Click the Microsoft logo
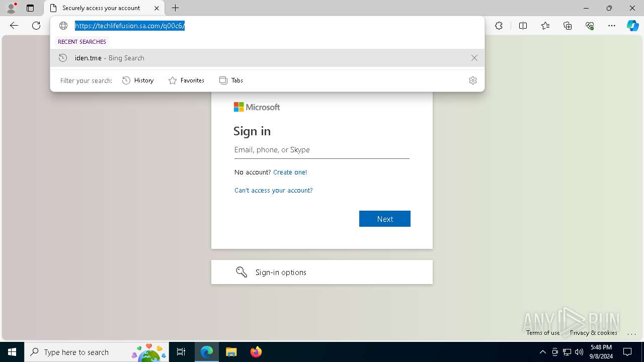Image resolution: width=644 pixels, height=362 pixels. (257, 107)
